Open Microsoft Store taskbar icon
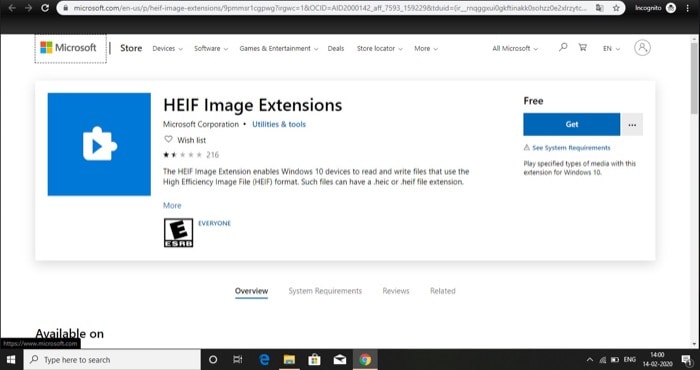 (314, 360)
